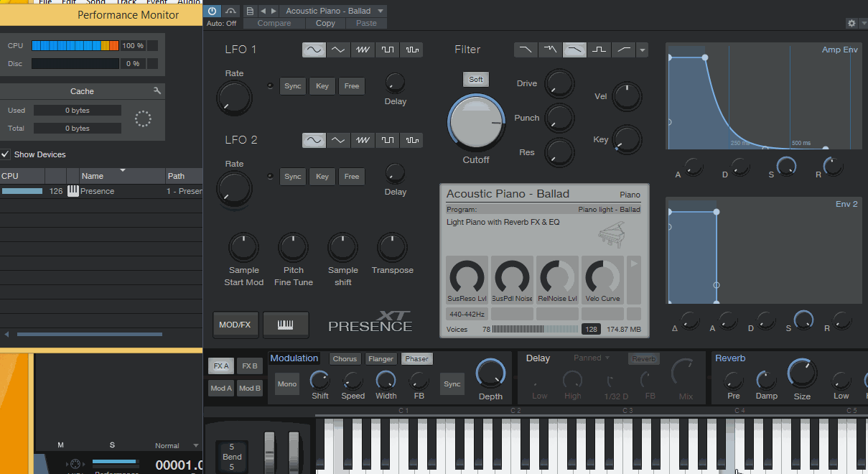The image size is (868, 474).
Task: Select LFO 1 square waveform
Action: [x=388, y=50]
